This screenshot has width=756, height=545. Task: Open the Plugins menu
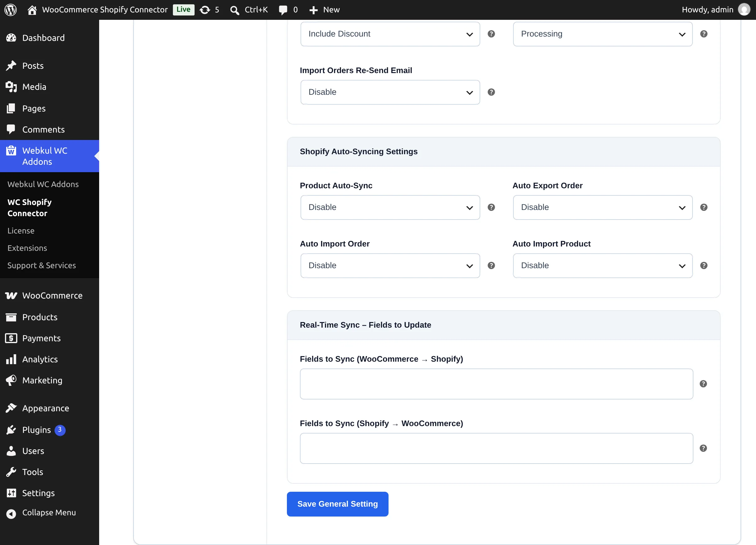point(49,430)
